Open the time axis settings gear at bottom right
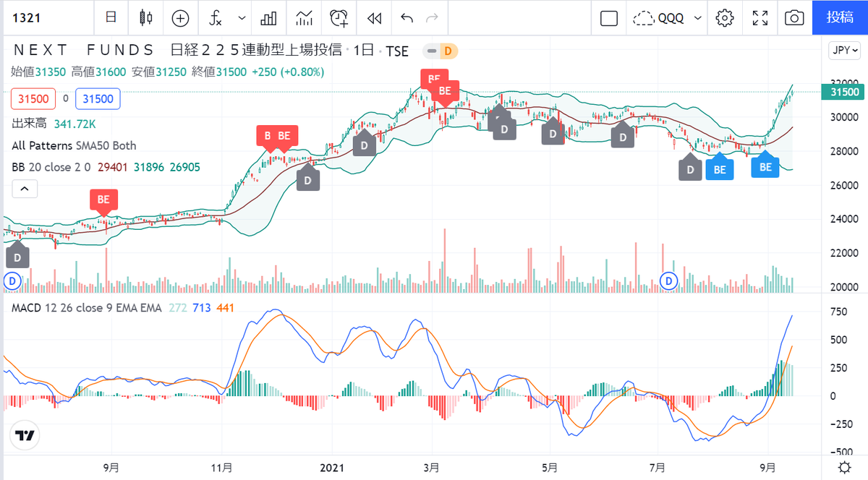868x480 pixels. pyautogui.click(x=844, y=467)
